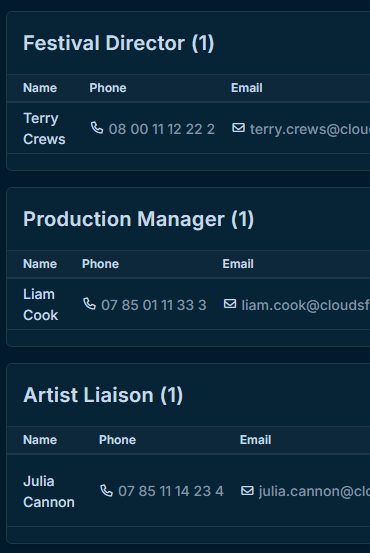Select the Terry Crews name cell

pyautogui.click(x=44, y=128)
